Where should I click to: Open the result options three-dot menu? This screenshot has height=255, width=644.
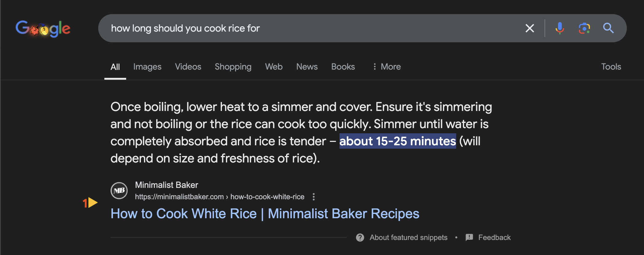tap(313, 197)
